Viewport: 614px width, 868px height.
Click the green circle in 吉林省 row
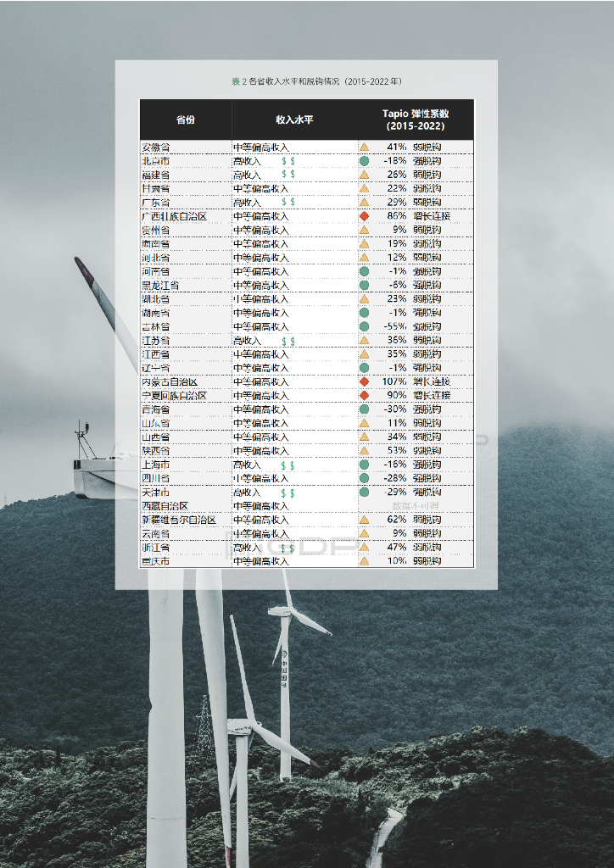364,326
